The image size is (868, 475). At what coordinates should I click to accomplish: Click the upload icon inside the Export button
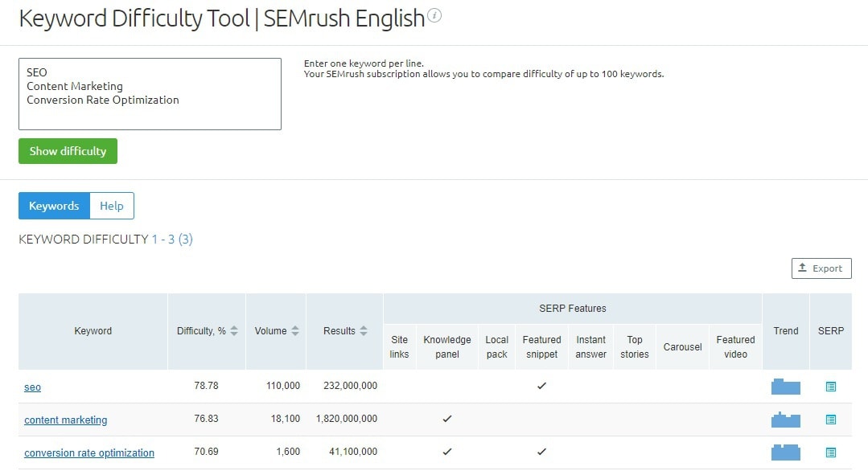pyautogui.click(x=804, y=268)
